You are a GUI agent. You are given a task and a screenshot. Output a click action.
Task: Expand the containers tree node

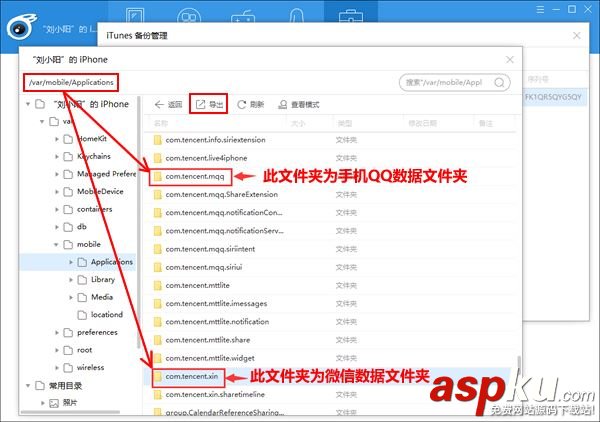[x=57, y=209]
